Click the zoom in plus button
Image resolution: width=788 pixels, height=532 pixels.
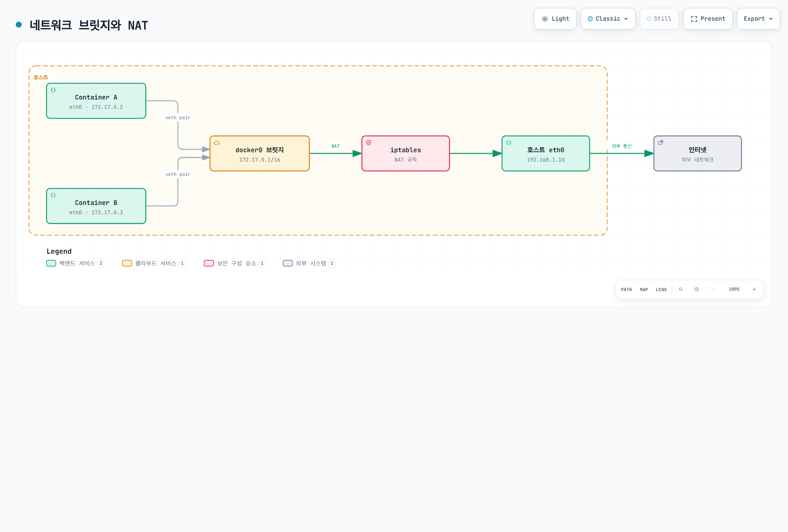click(754, 290)
